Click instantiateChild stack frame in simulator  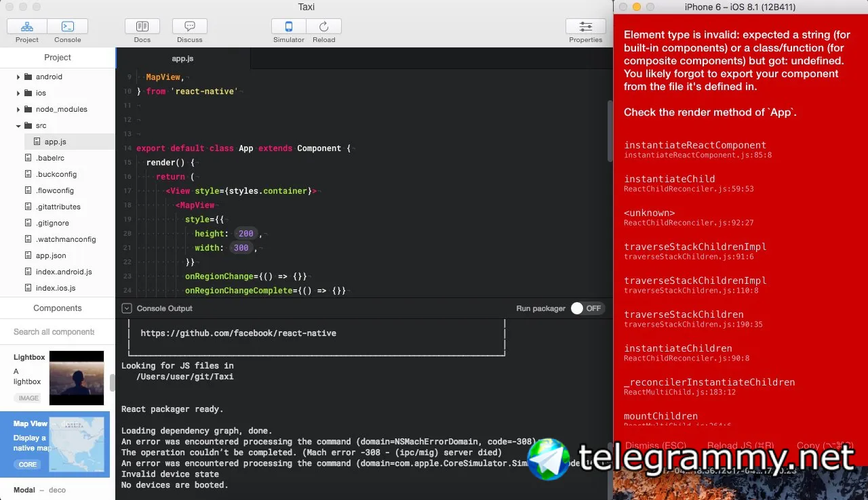[x=689, y=184]
